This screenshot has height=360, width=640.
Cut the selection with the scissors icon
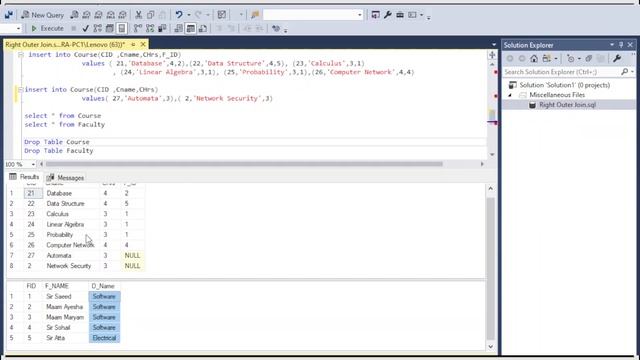139,15
